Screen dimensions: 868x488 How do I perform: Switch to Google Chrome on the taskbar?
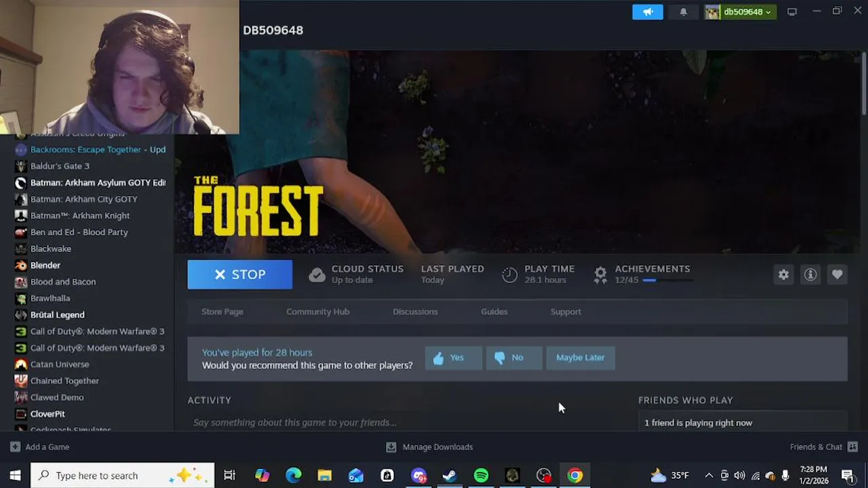pos(575,475)
